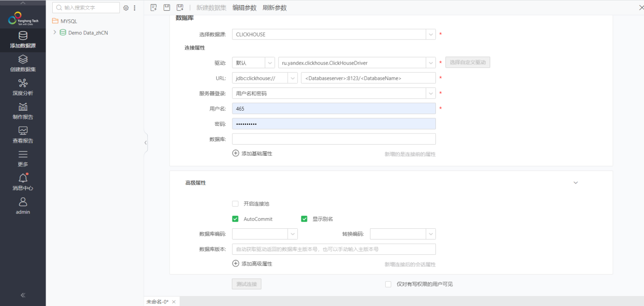644x306 pixels.
Task: Click the 测试连接 button
Action: pos(247,284)
